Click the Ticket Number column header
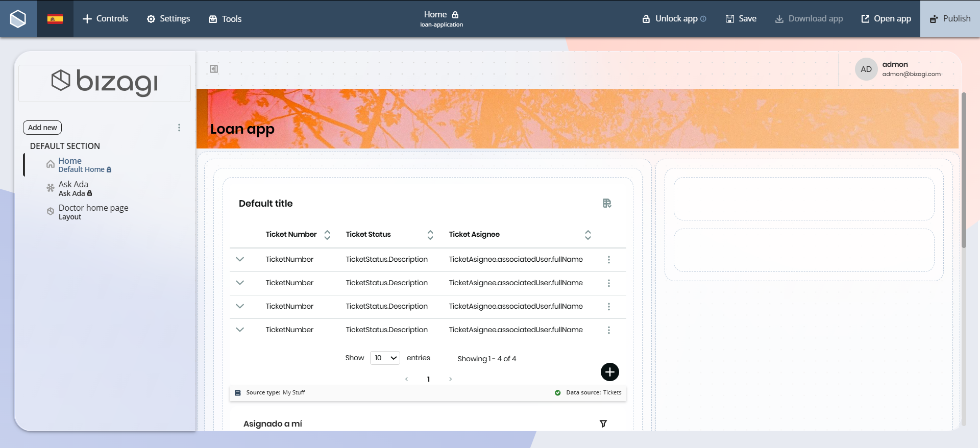Screen dimensions: 980x448 coord(291,234)
